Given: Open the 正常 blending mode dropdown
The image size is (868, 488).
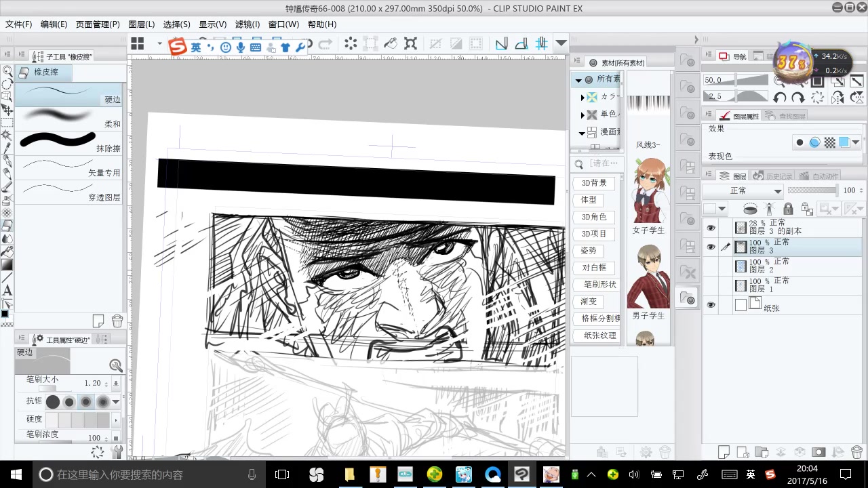Looking at the screenshot, I should click(743, 191).
